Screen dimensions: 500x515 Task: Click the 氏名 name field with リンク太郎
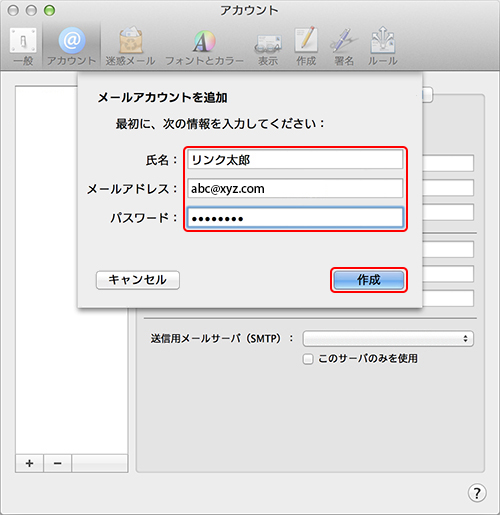coord(295,160)
